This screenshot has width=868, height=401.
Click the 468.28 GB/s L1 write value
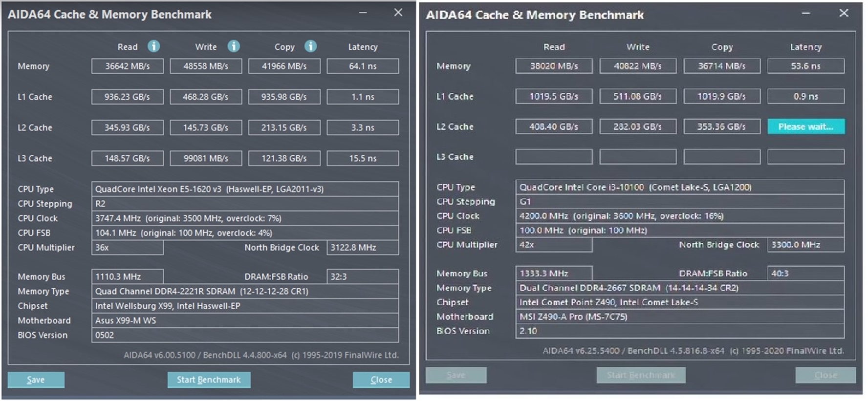click(206, 97)
